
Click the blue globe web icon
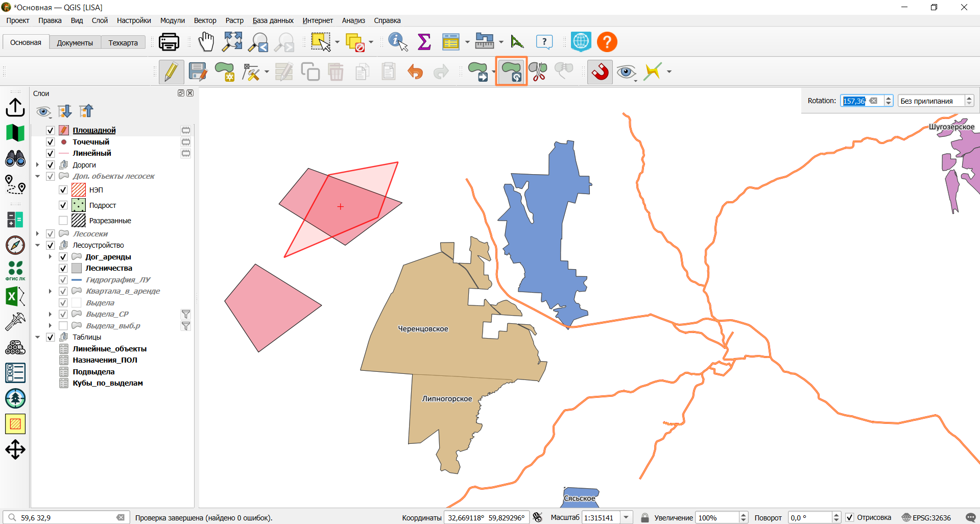(x=581, y=42)
